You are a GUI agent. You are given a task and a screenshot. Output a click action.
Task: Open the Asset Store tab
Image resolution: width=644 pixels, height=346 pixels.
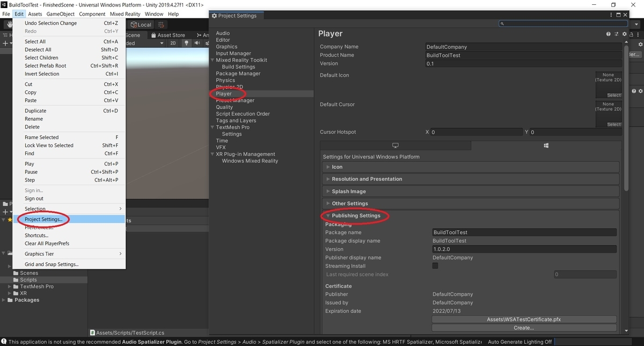tap(167, 35)
